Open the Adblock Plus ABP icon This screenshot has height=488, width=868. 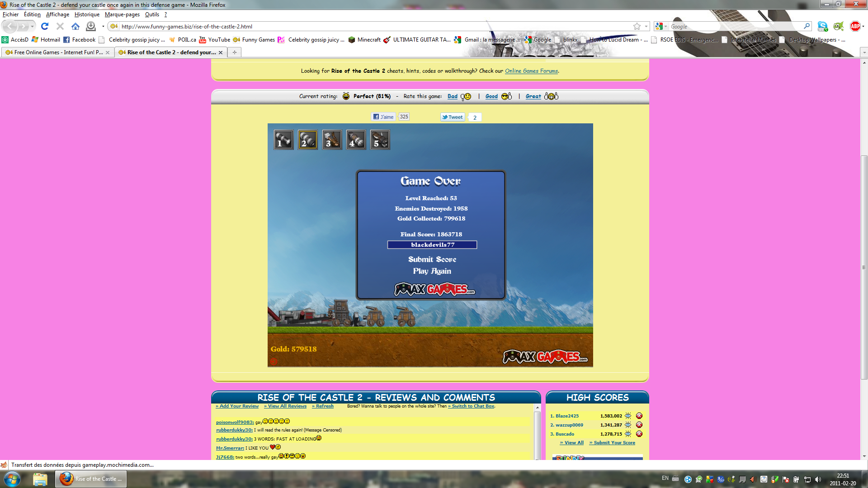(855, 26)
